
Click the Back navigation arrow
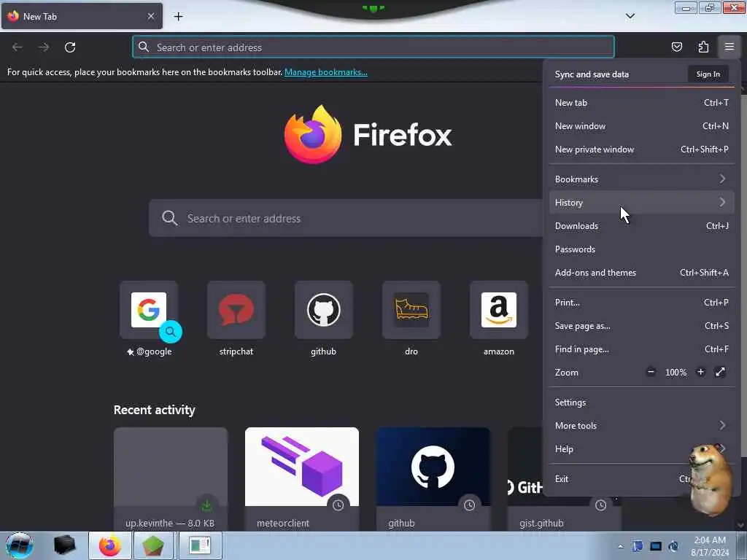click(x=18, y=47)
